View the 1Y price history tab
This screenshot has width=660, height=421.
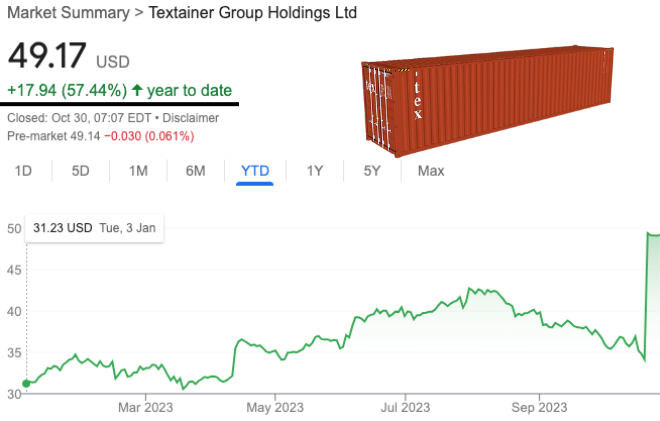[x=314, y=171]
